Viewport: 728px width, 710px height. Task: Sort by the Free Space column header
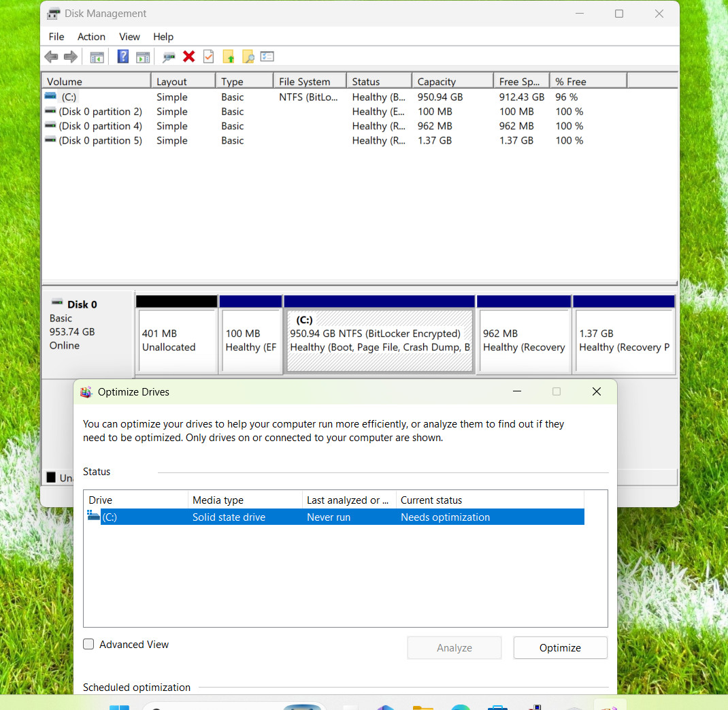[x=521, y=81]
